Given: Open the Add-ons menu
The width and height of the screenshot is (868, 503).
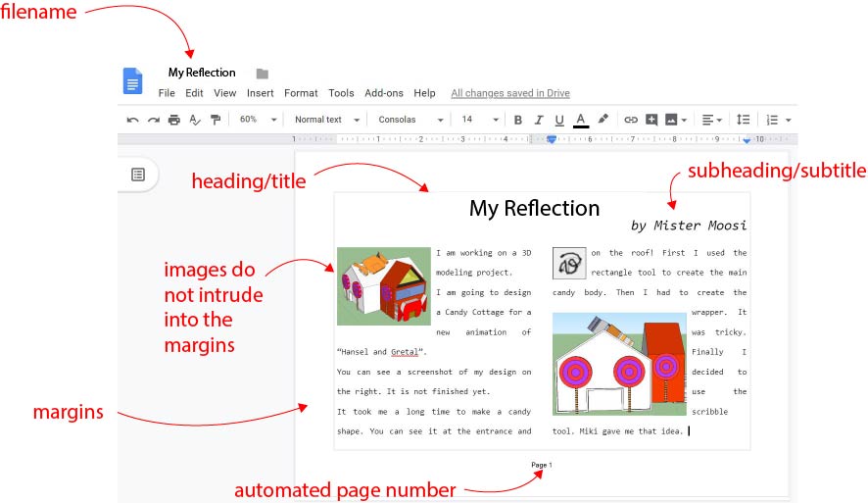Looking at the screenshot, I should (x=384, y=93).
